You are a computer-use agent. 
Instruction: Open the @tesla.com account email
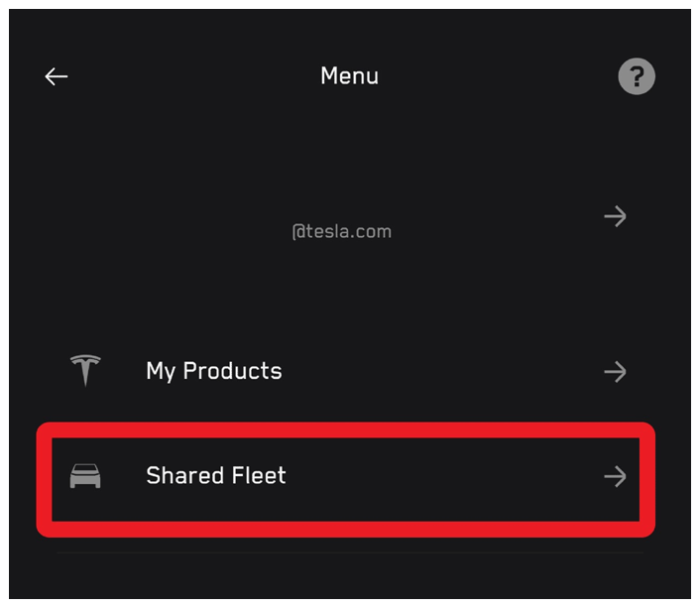pos(342,232)
